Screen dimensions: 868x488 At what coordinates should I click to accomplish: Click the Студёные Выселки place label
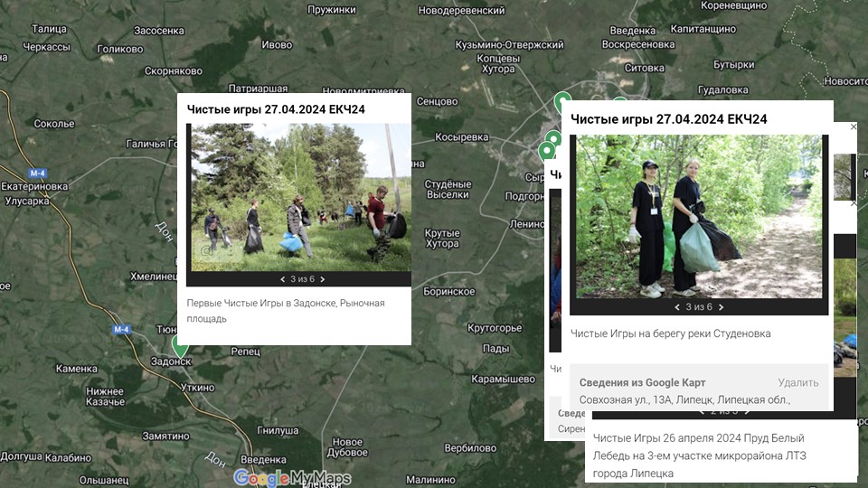click(448, 189)
